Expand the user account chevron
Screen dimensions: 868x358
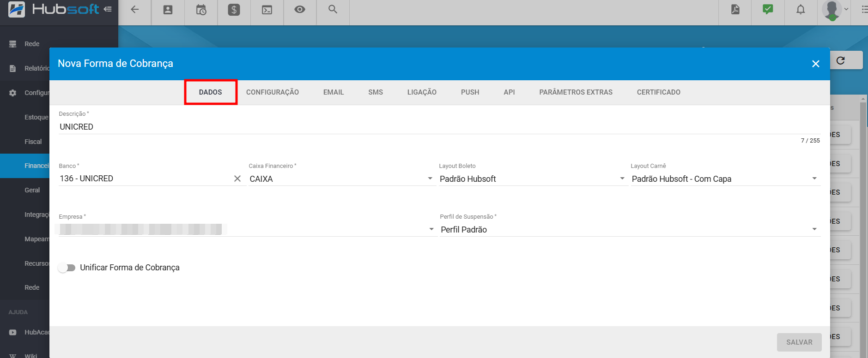point(846,9)
